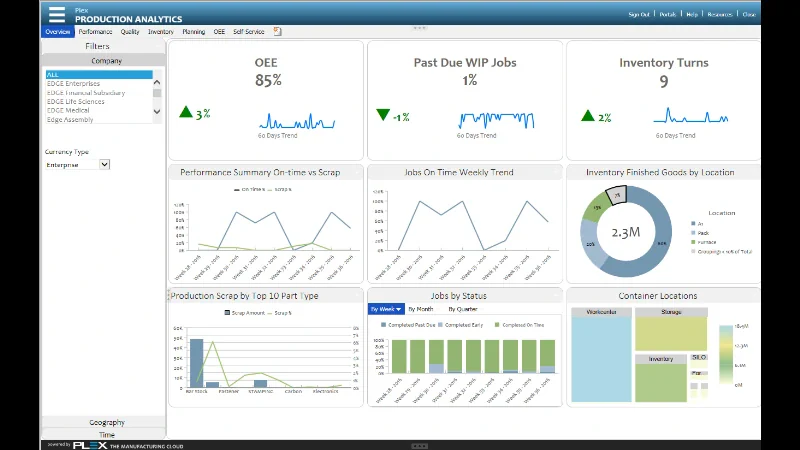Click the down arrow on Past Due WIP Jobs
The image size is (800, 450).
383,115
